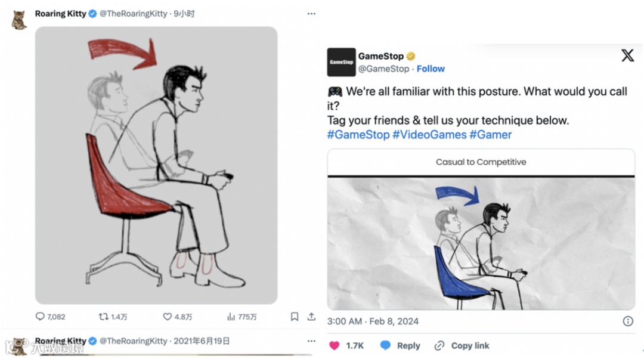The width and height of the screenshot is (644, 359).
Task: Open the X logo on GameStop embed
Action: (627, 56)
